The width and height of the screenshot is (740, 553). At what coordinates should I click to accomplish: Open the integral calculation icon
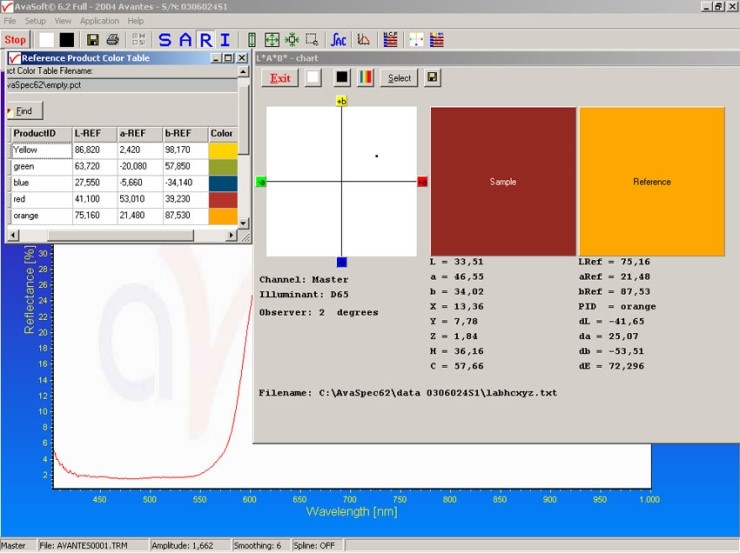(338, 40)
